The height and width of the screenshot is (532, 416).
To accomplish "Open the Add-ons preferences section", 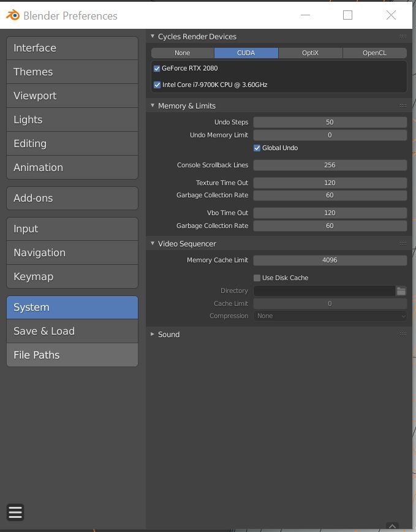I will coord(72,198).
